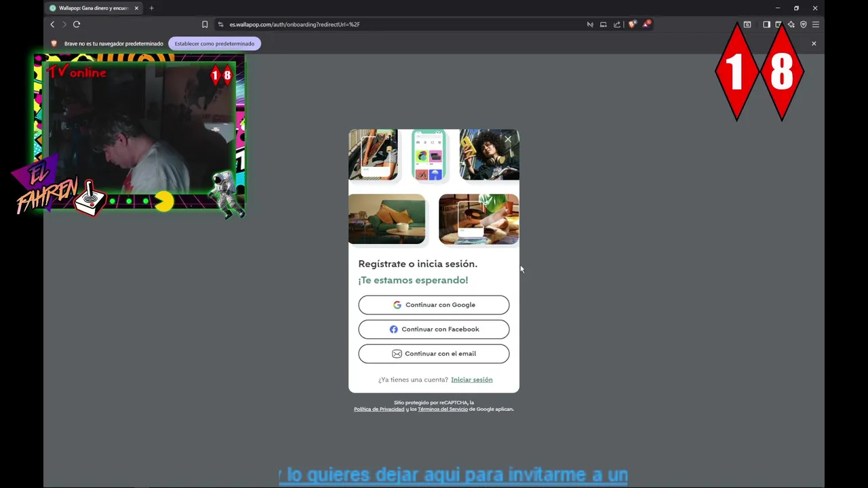Click the woman with headphones photo
Screen dimensions: 868x488
(489, 155)
